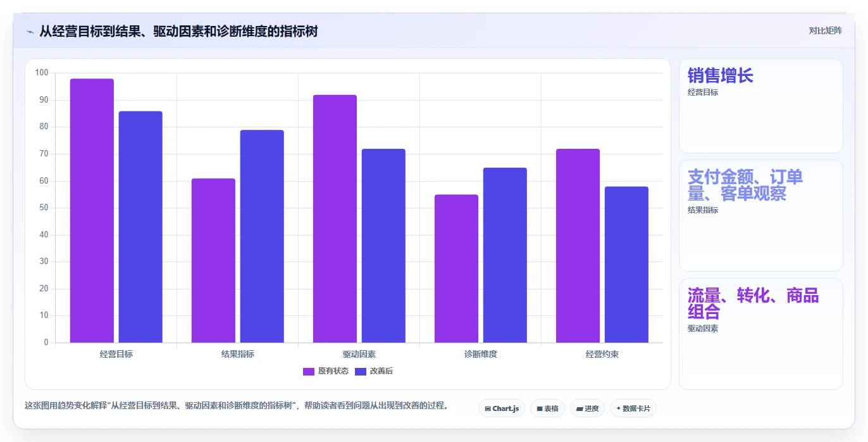
Task: Click the trend icon beside the header title
Action: (x=30, y=32)
